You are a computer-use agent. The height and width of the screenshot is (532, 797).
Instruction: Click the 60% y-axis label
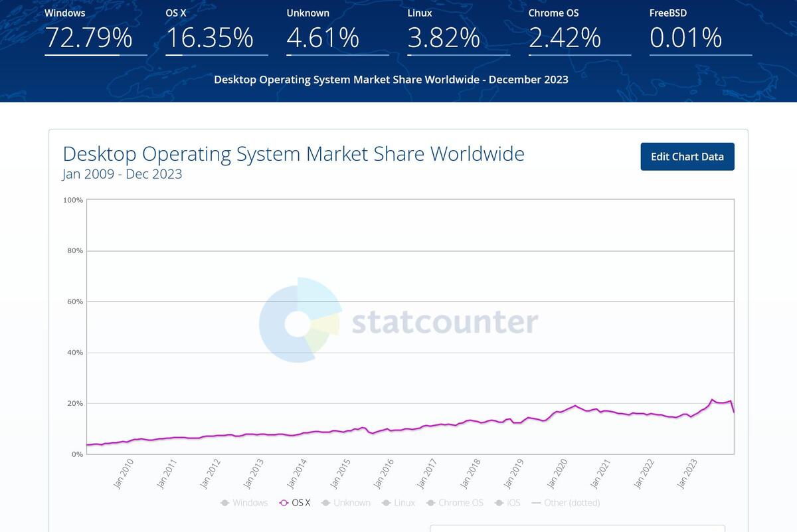[x=75, y=302]
